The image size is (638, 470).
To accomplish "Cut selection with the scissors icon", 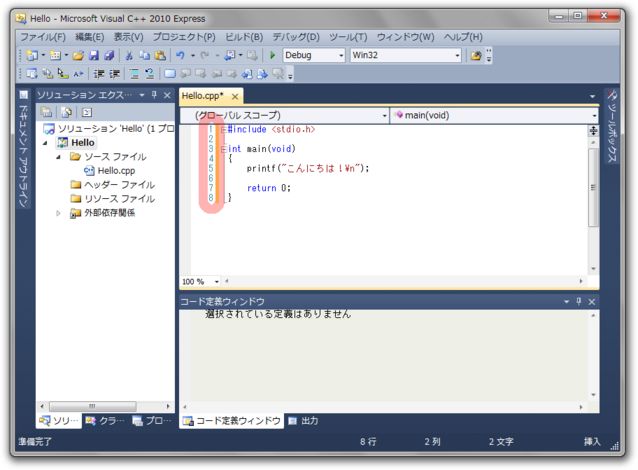I will [x=129, y=55].
